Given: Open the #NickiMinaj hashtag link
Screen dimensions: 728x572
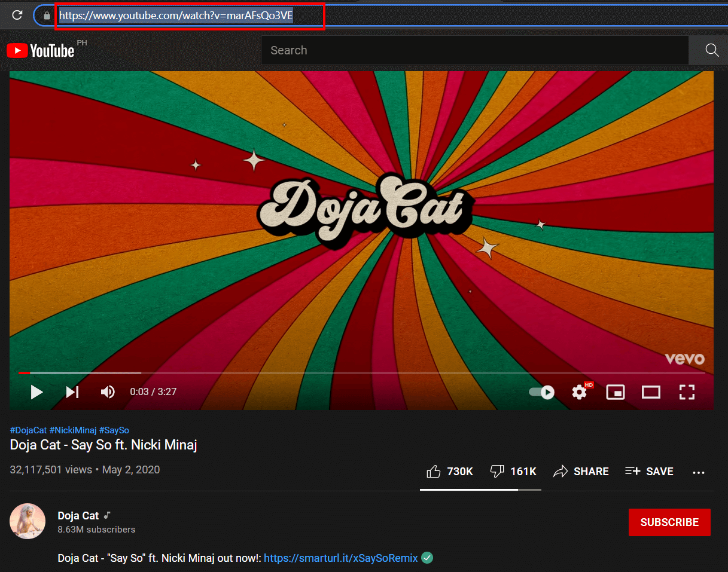Looking at the screenshot, I should pos(73,430).
